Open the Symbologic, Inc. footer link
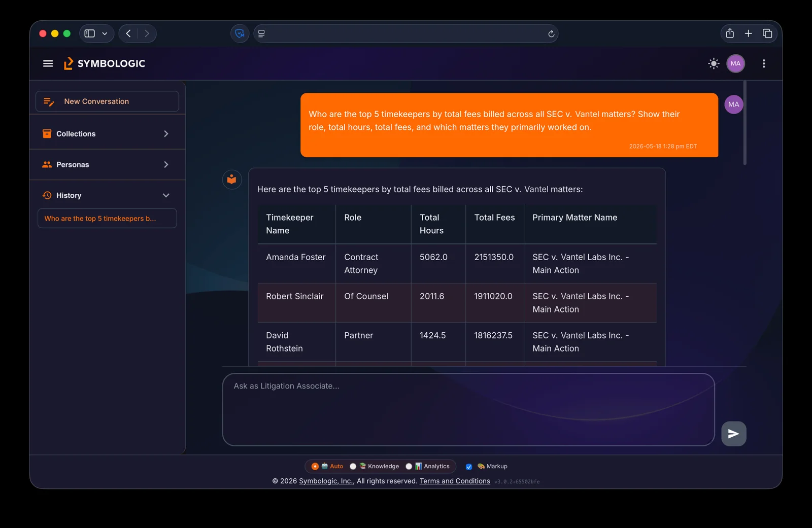The image size is (812, 528). click(327, 481)
